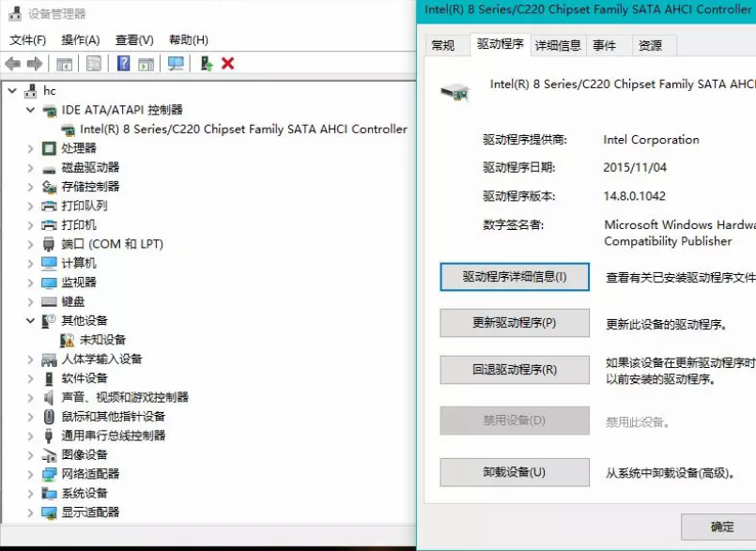Click the red X uninstall device icon
The image size is (756, 551).
click(227, 63)
